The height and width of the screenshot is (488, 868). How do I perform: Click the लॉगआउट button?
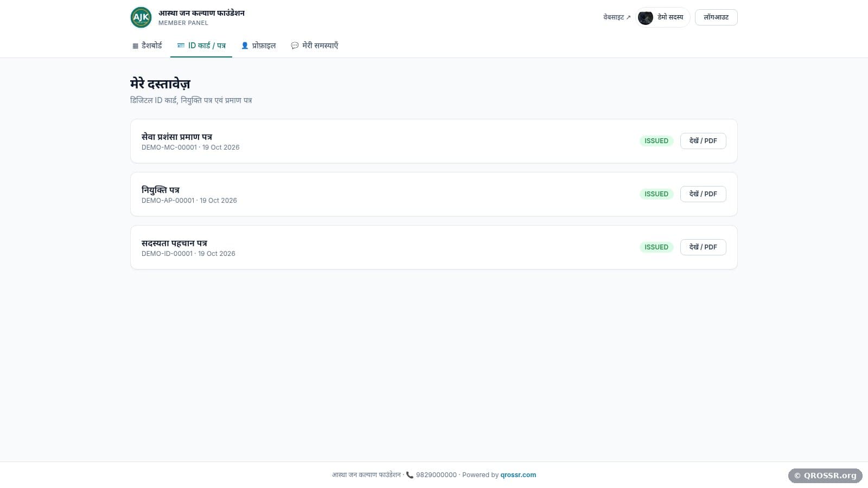pos(716,17)
